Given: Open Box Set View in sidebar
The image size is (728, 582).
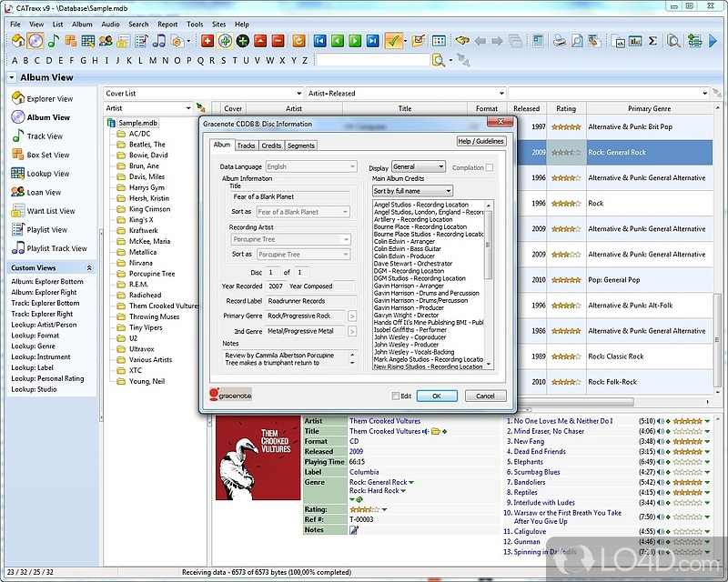Looking at the screenshot, I should tap(47, 155).
